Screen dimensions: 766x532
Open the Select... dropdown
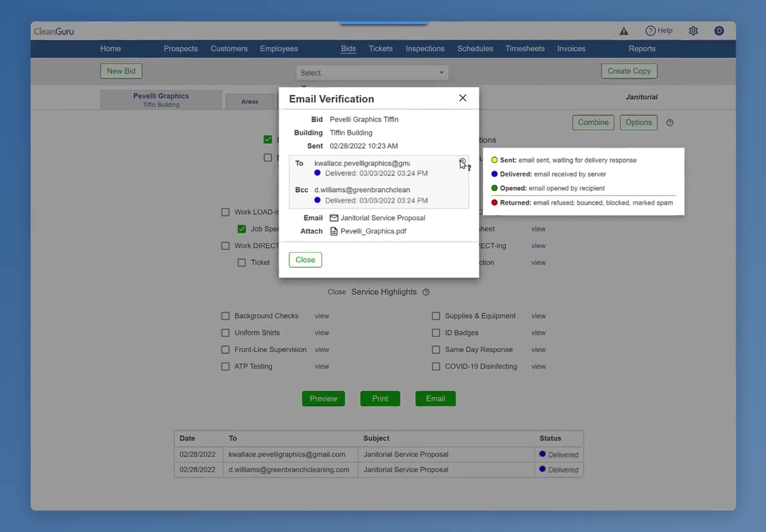[x=372, y=73]
